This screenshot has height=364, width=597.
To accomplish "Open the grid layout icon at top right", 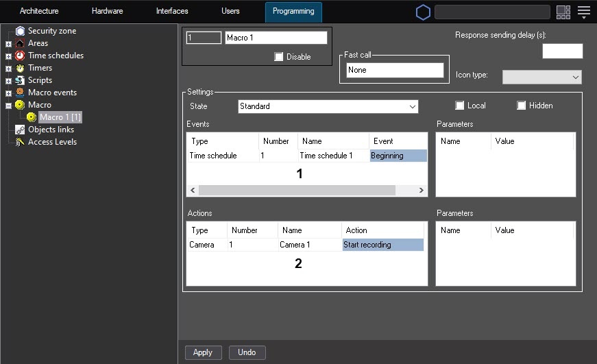I will coord(563,12).
